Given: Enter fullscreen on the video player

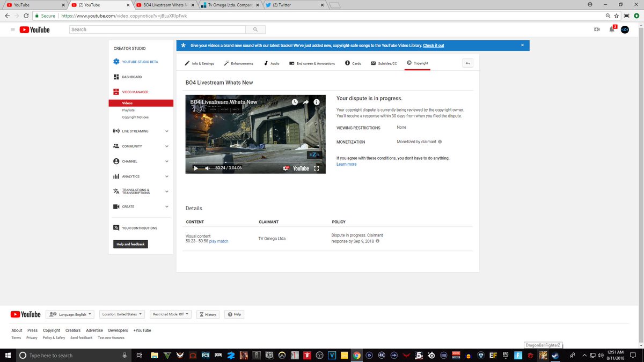Looking at the screenshot, I should [x=317, y=168].
